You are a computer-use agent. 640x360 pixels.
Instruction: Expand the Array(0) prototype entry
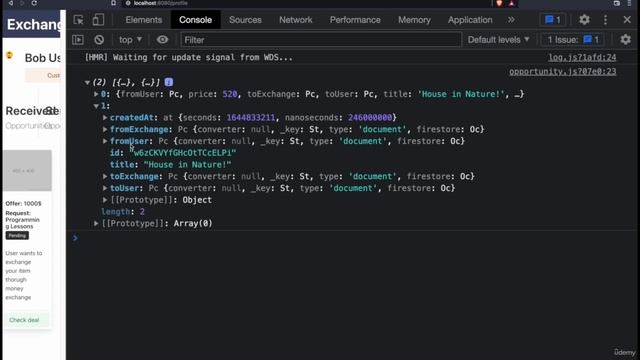click(96, 224)
